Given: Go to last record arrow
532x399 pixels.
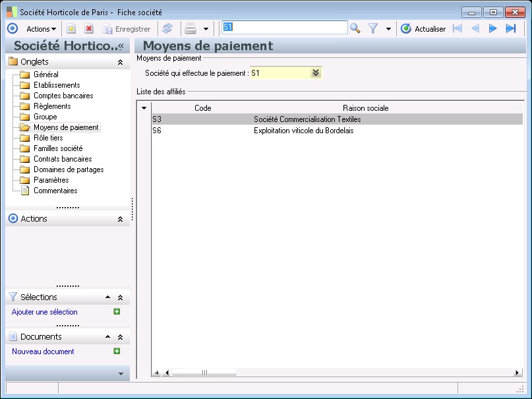Looking at the screenshot, I should [511, 28].
